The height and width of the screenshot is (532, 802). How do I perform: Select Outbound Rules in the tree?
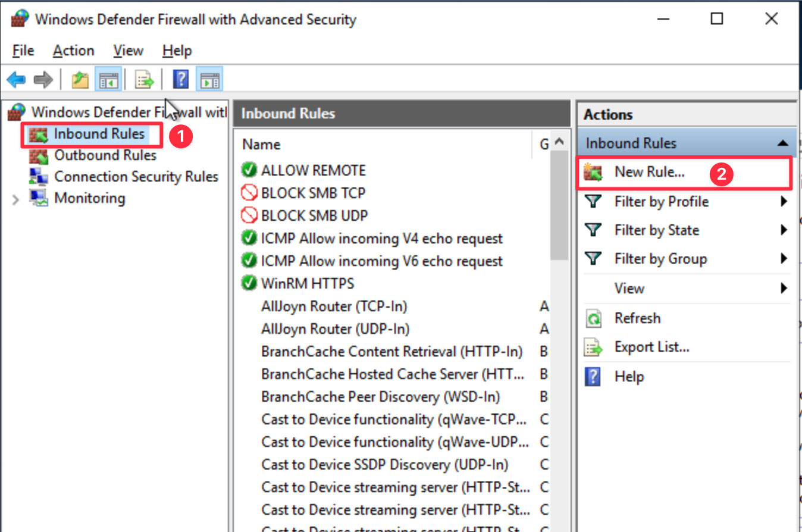click(105, 155)
